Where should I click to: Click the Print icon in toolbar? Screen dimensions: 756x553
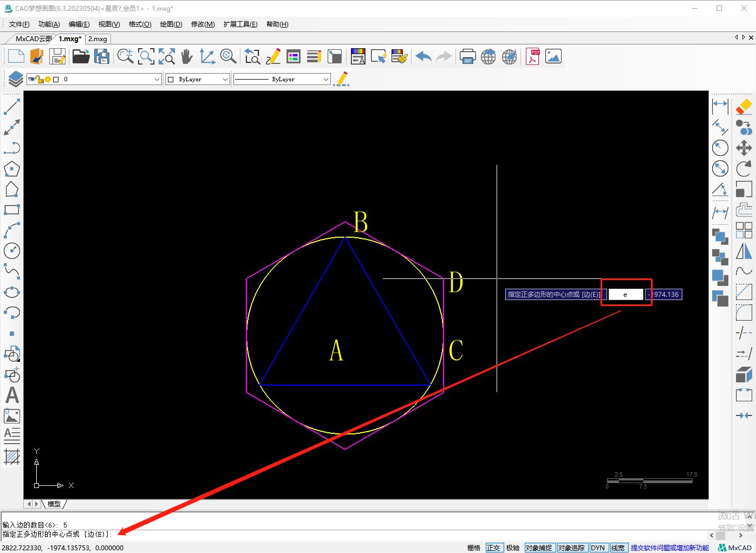tap(467, 57)
